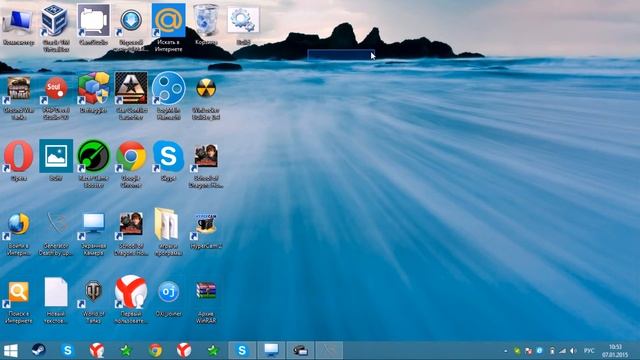This screenshot has width=640, height=360.
Task: Select the white camcorder studio shortcut icon
Action: 93,20
